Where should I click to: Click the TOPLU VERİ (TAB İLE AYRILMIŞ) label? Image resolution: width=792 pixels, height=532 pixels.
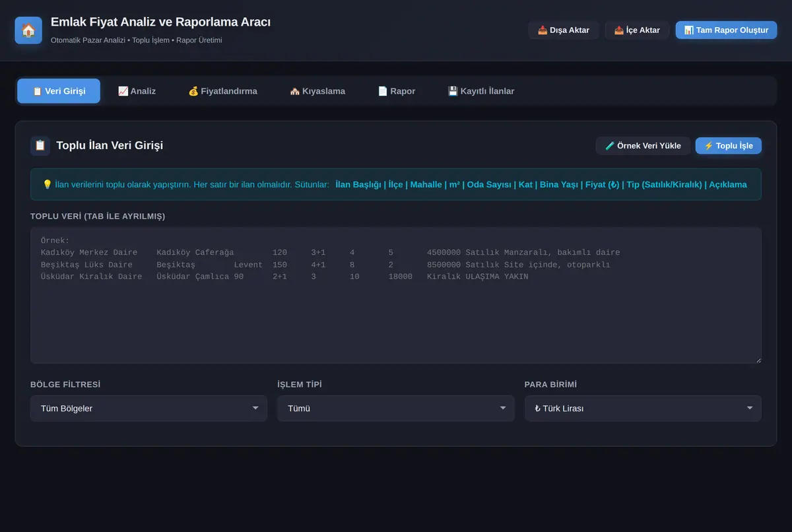98,216
